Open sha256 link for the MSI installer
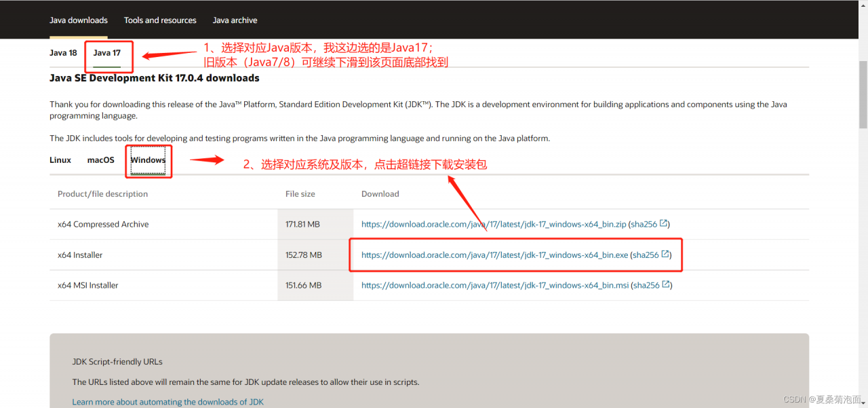868x408 pixels. click(647, 286)
